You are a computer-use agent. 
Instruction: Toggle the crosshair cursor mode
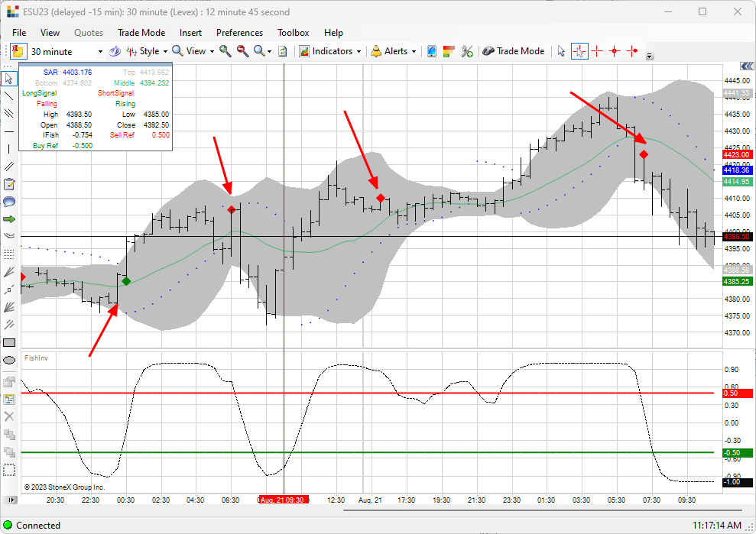pos(579,51)
